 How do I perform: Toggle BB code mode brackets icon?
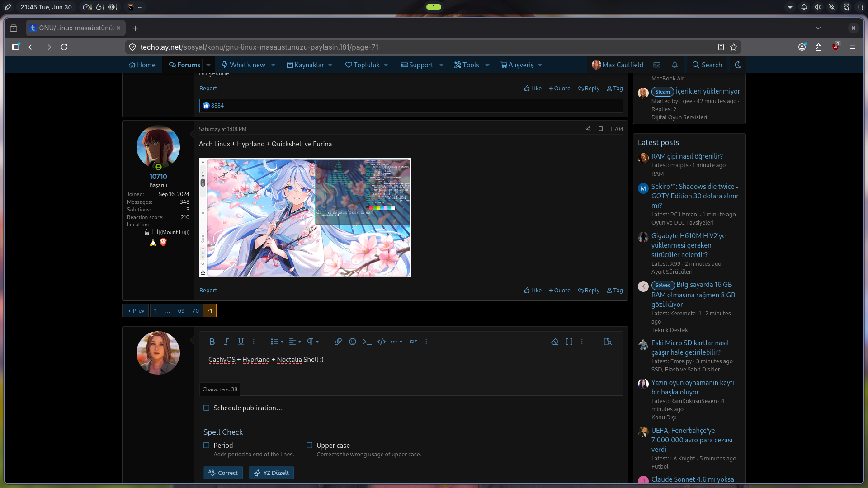click(x=569, y=342)
